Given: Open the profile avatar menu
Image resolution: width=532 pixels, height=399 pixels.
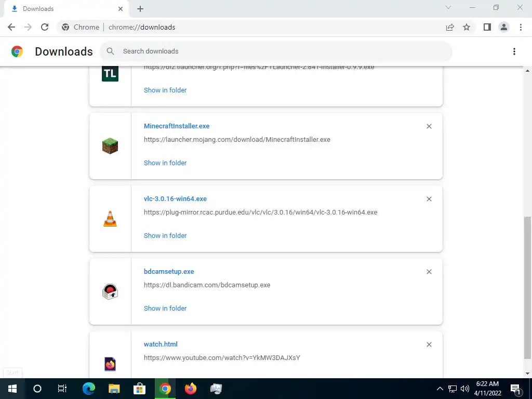Looking at the screenshot, I should (504, 27).
